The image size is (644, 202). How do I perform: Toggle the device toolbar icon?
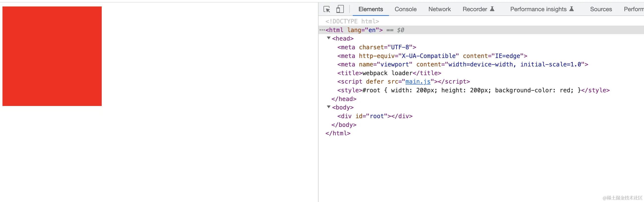pos(340,9)
